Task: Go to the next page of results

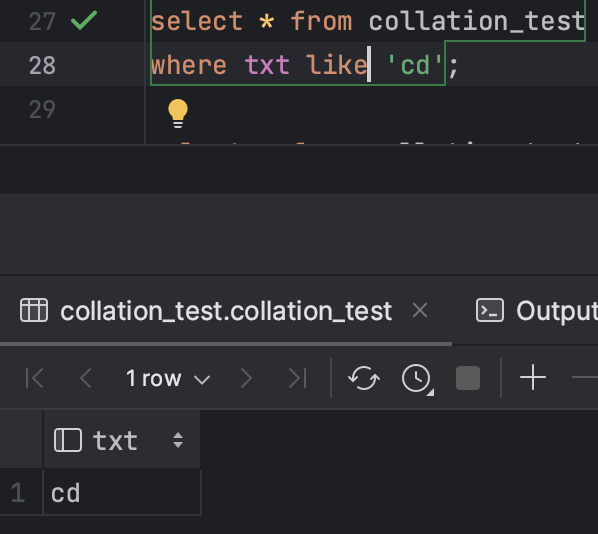Action: [x=246, y=378]
